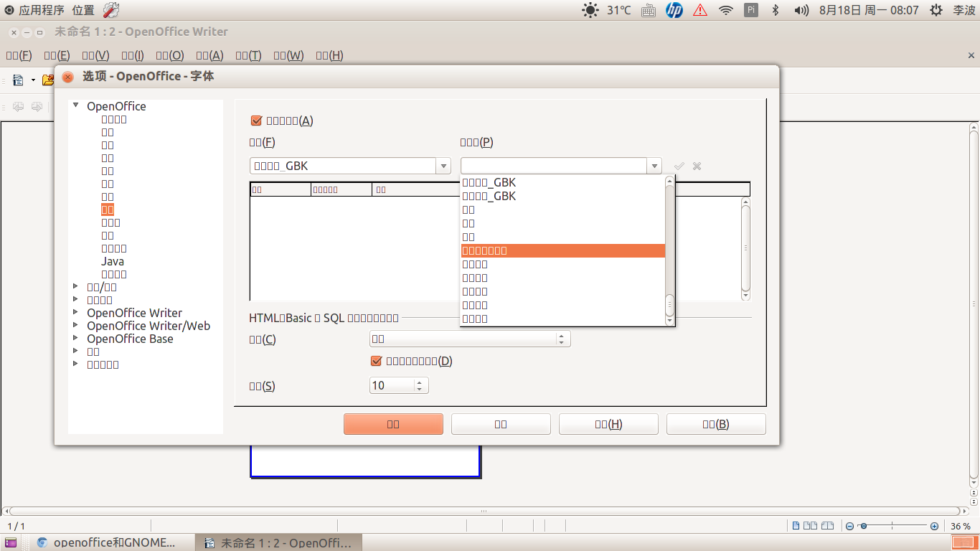Click the checkmark apply icon beside the (P) field
The width and height of the screenshot is (980, 551).
tap(679, 166)
